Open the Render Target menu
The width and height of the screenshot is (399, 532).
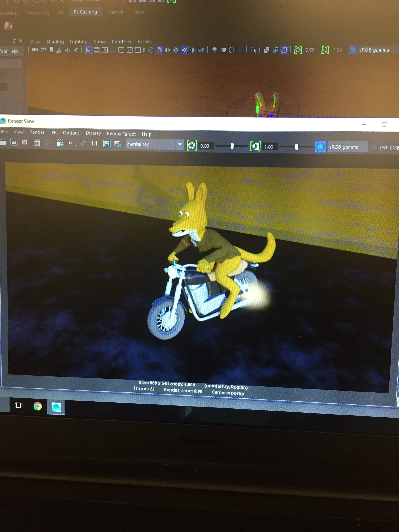point(121,134)
